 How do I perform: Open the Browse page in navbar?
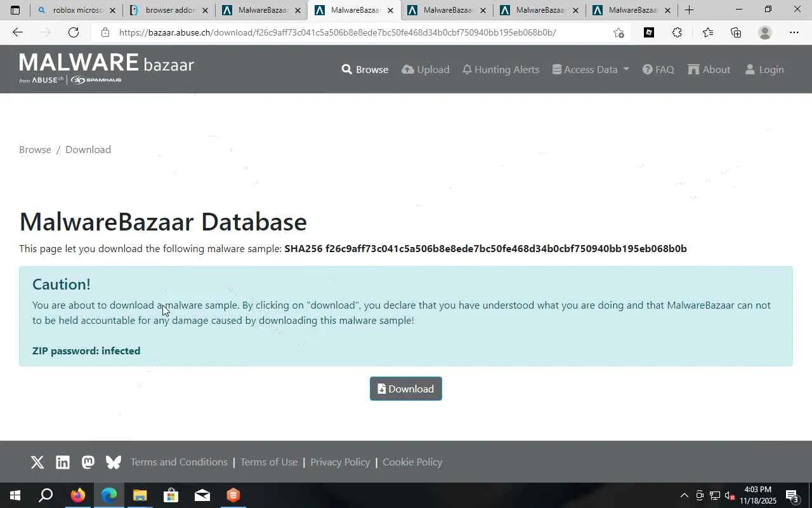point(365,69)
